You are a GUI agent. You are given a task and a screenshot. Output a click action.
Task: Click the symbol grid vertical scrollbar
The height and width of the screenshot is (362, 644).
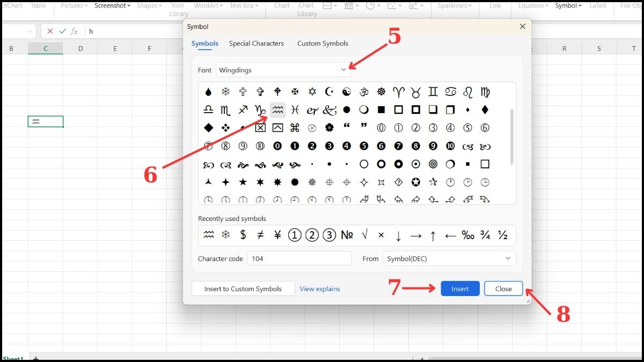(511, 137)
